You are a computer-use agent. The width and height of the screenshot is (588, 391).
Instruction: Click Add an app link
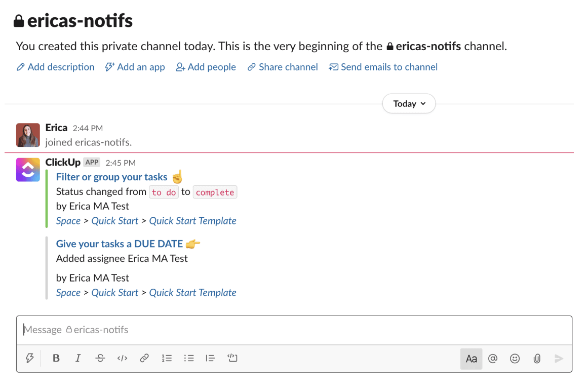(x=135, y=67)
